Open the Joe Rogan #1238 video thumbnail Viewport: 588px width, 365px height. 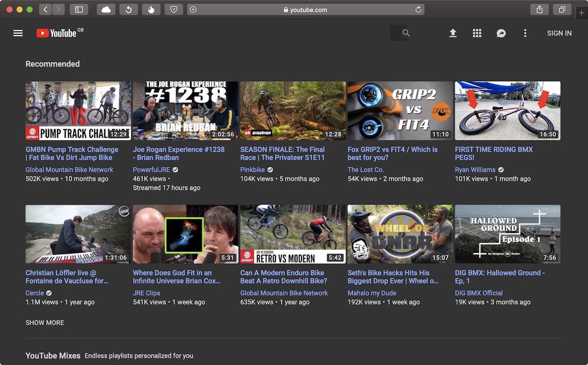point(185,110)
